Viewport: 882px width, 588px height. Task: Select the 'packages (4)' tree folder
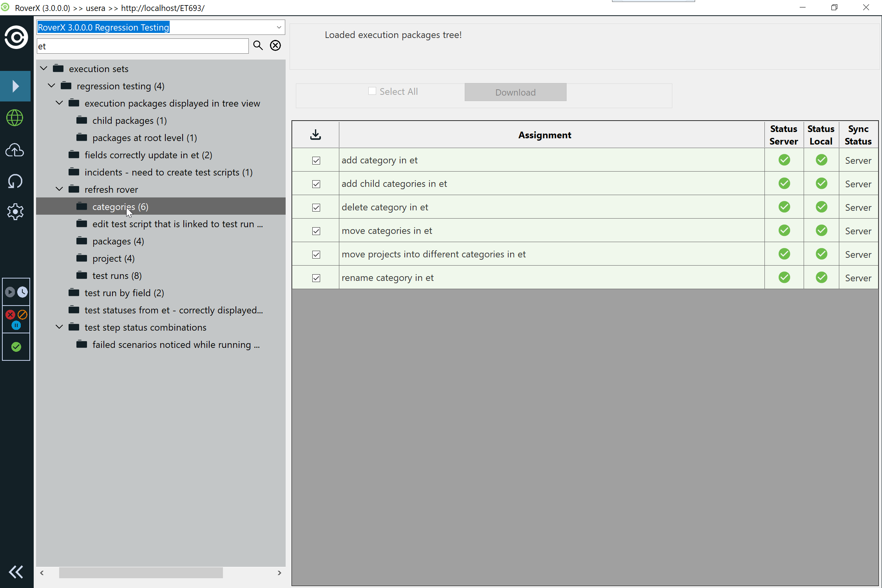coord(118,241)
